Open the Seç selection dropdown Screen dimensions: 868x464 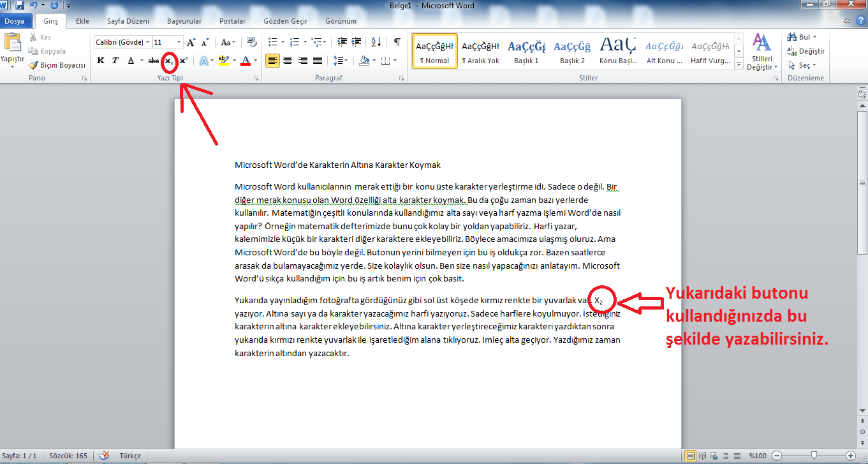click(803, 65)
